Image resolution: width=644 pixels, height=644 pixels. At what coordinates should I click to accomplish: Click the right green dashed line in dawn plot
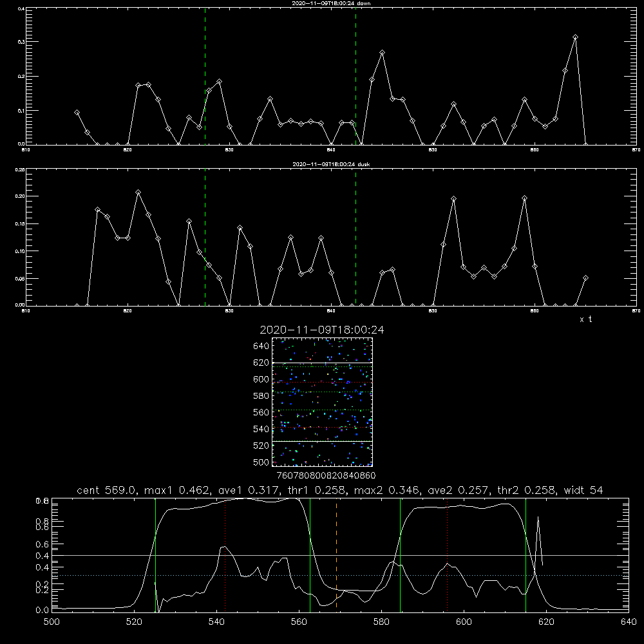click(355, 76)
